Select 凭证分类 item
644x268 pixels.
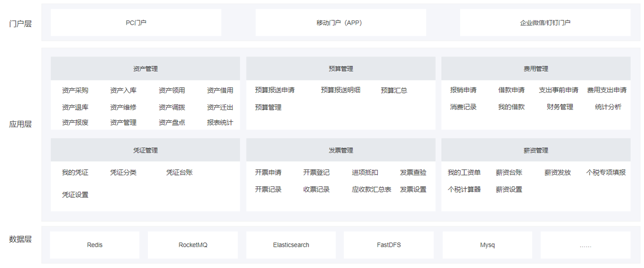pyautogui.click(x=123, y=173)
